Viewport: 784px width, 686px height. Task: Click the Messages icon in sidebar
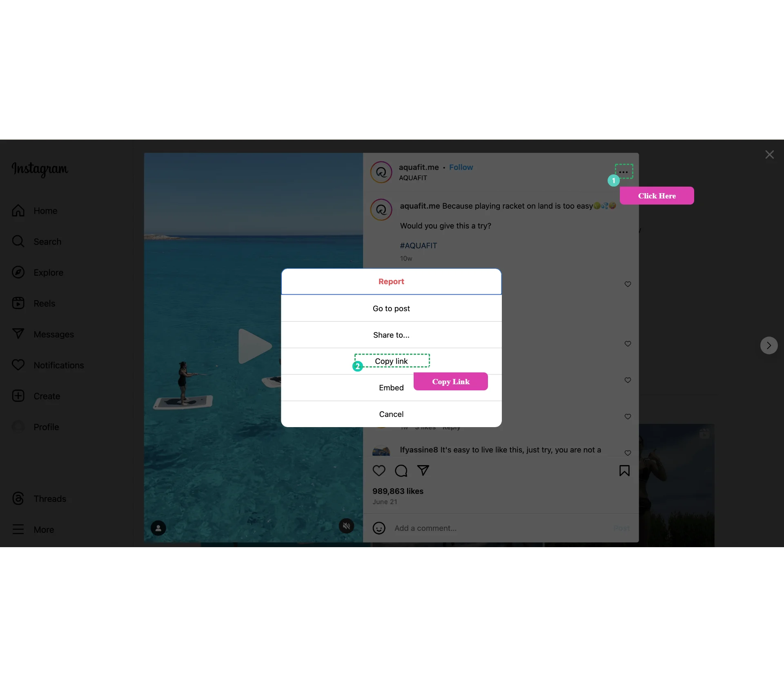point(18,333)
